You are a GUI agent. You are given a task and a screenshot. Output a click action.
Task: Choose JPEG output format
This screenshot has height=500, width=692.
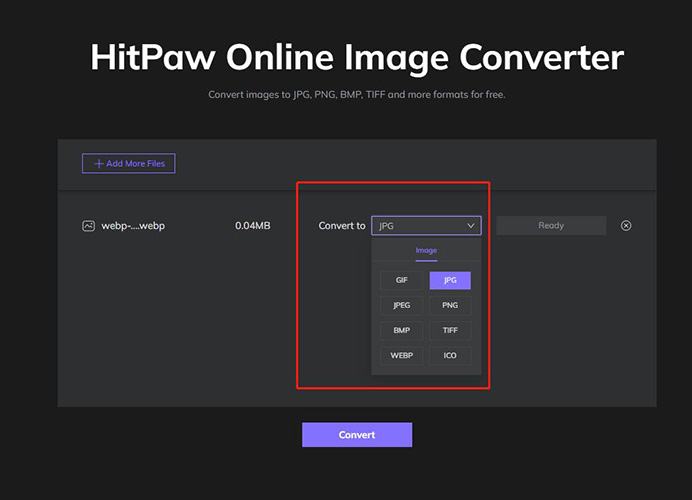click(x=402, y=305)
